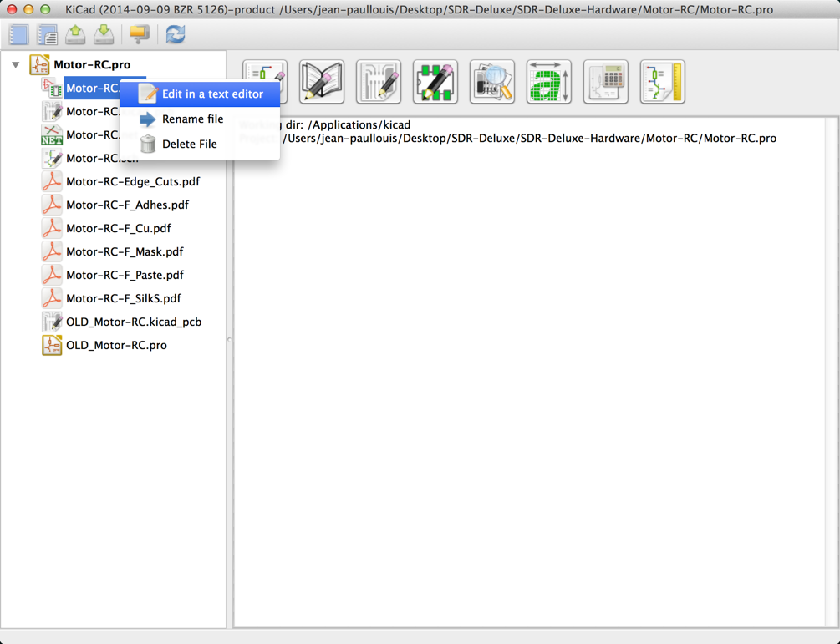Refresh the project tree
Viewport: 840px width, 644px height.
point(175,34)
